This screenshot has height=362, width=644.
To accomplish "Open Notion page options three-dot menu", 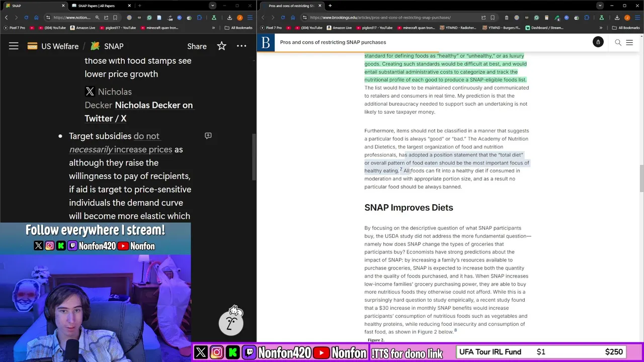I will [x=242, y=46].
